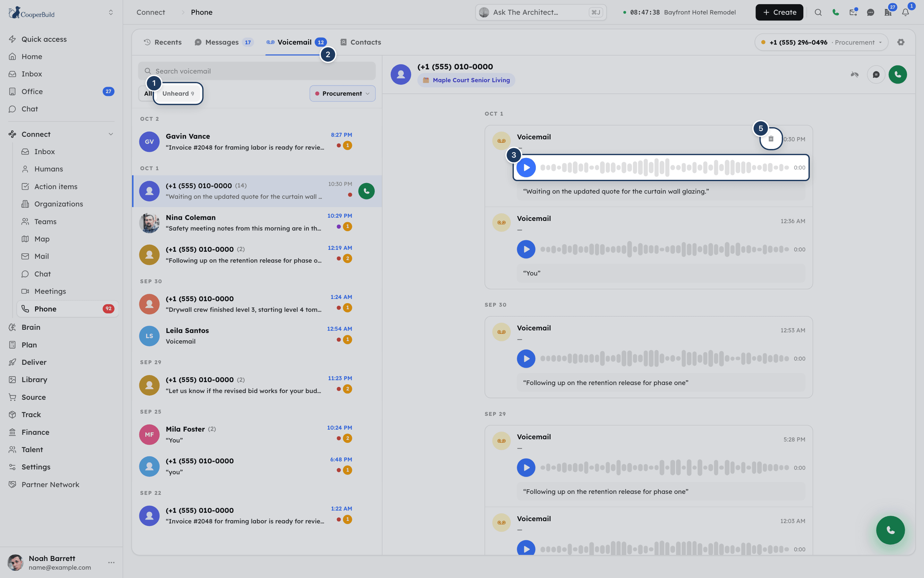Select the Unheard filter
The height and width of the screenshot is (578, 924).
178,93
